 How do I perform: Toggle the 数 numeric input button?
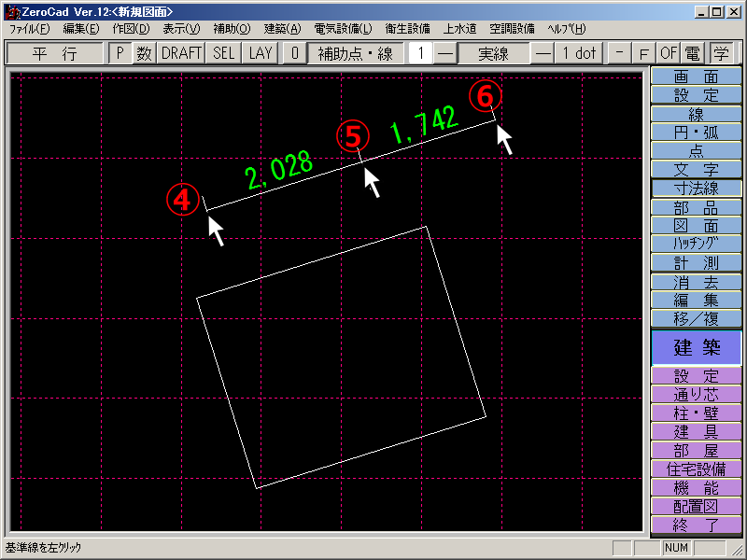(144, 53)
